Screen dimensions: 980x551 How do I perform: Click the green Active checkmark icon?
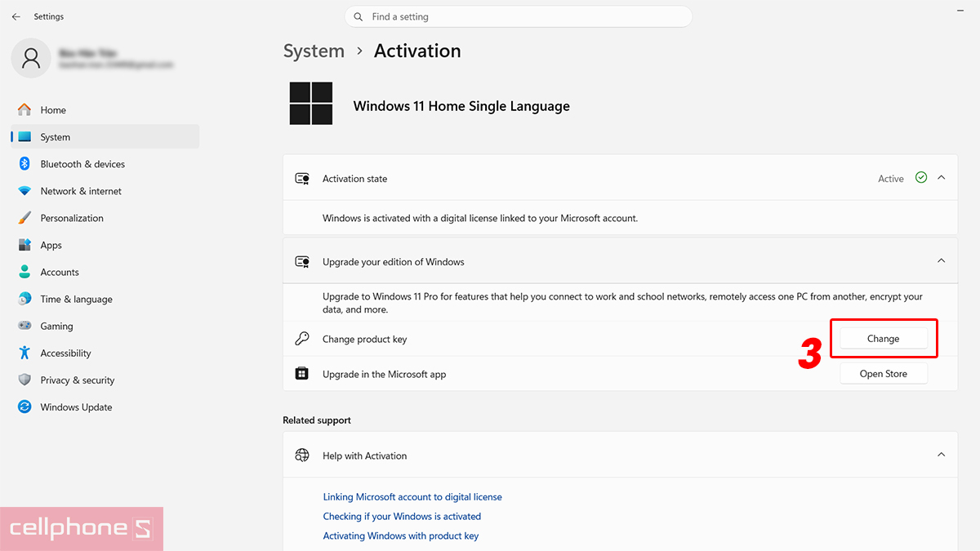(x=921, y=178)
